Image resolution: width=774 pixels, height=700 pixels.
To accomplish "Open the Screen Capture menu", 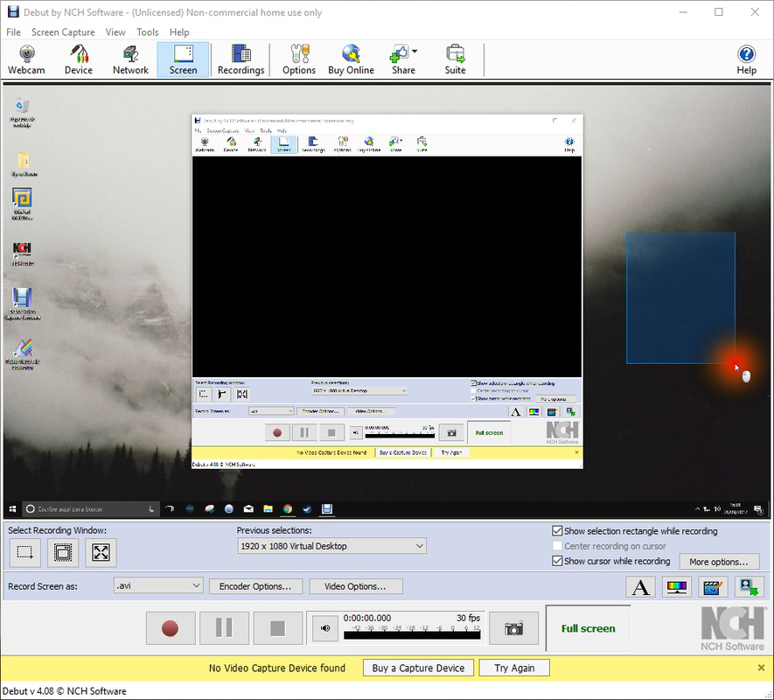I will coord(63,32).
